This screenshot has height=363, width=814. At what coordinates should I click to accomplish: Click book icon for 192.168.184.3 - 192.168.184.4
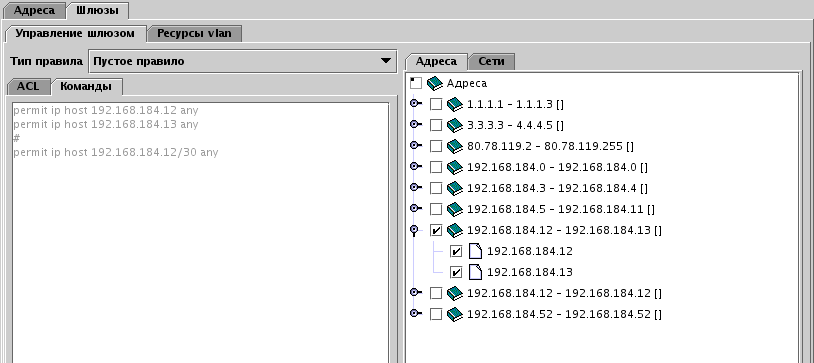click(x=455, y=188)
